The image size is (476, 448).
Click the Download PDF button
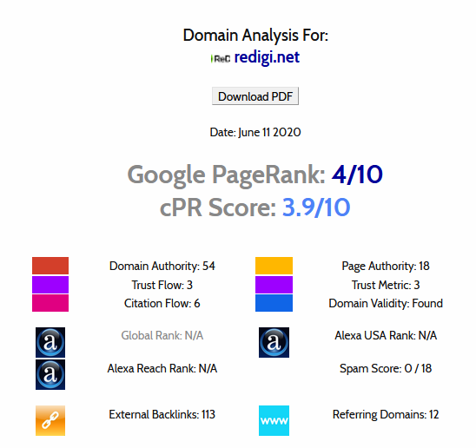(x=255, y=96)
